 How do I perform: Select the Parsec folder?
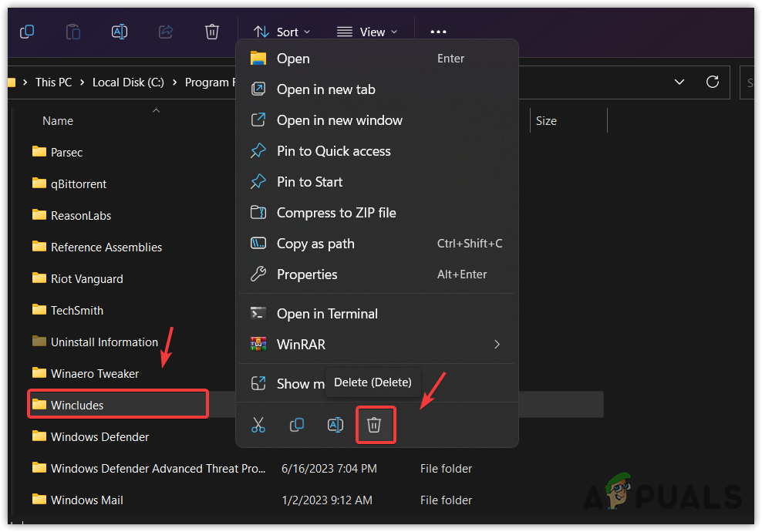[x=57, y=152]
